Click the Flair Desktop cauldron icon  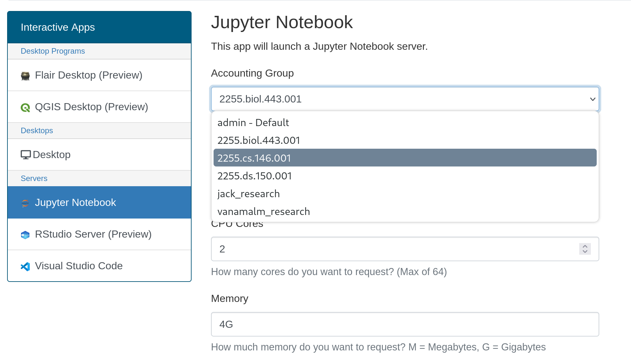click(x=26, y=75)
